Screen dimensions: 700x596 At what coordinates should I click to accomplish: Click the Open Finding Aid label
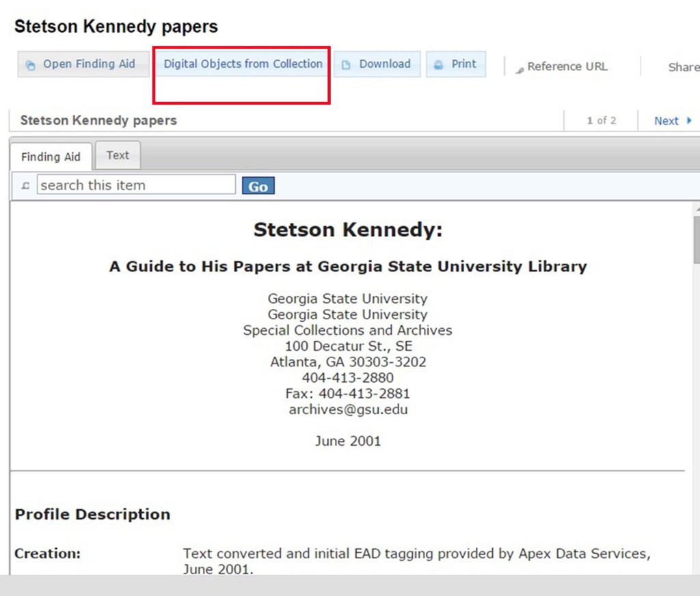[x=89, y=64]
